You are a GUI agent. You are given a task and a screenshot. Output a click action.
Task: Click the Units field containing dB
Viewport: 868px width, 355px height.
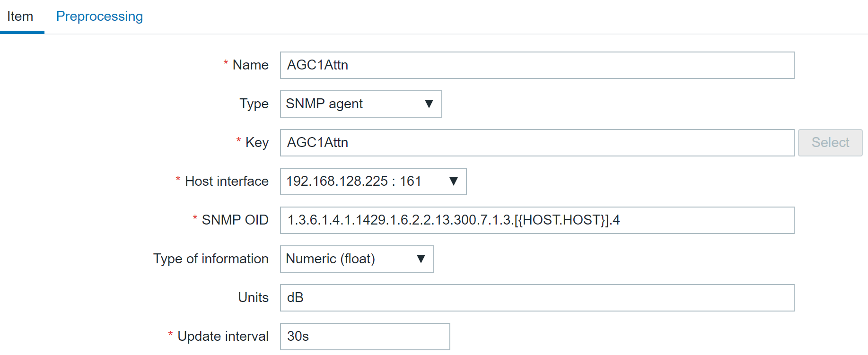pos(536,298)
